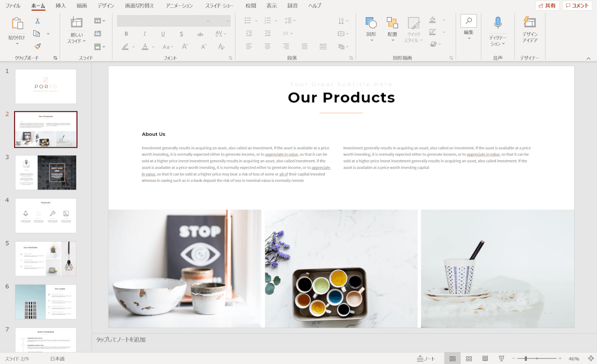The height and width of the screenshot is (364, 597).
Task: Apply the text highlight color
Action: tap(125, 46)
